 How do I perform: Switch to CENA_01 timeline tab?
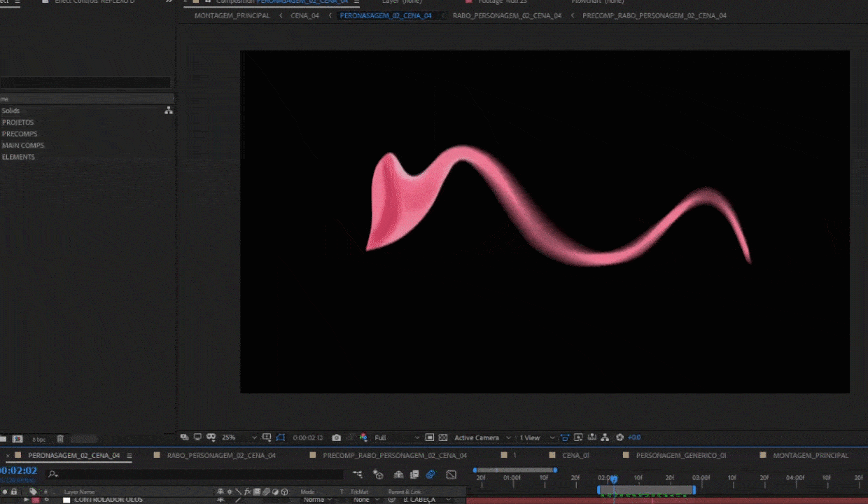(575, 455)
